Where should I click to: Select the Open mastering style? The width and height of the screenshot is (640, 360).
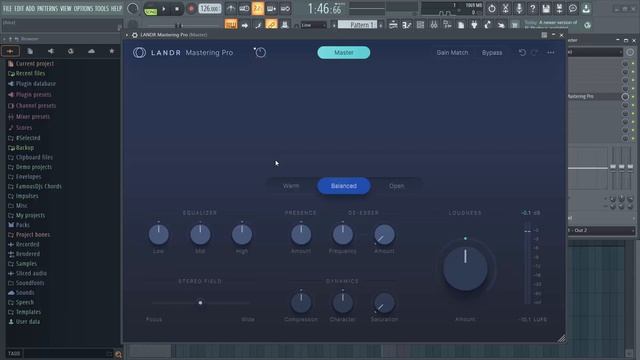coord(396,186)
